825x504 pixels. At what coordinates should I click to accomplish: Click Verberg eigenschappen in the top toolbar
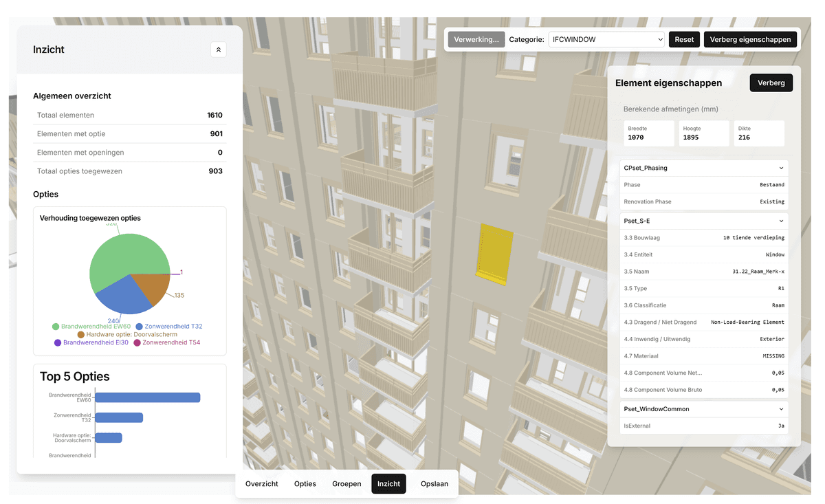[x=750, y=39]
